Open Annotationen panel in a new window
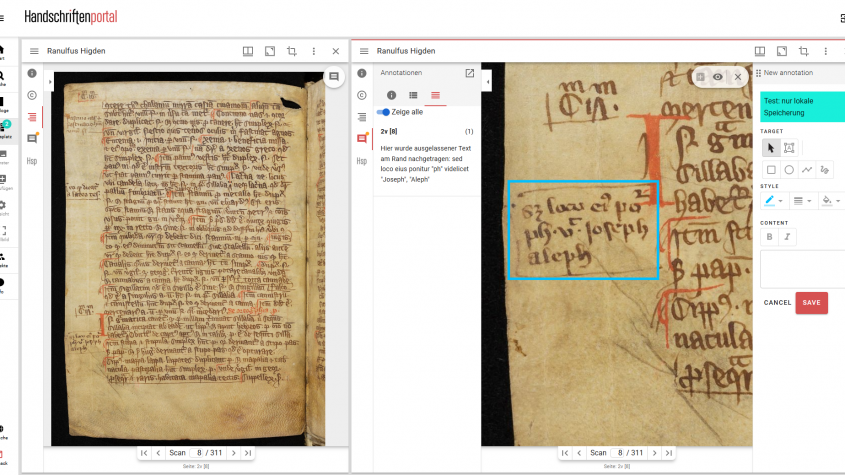 pyautogui.click(x=470, y=73)
